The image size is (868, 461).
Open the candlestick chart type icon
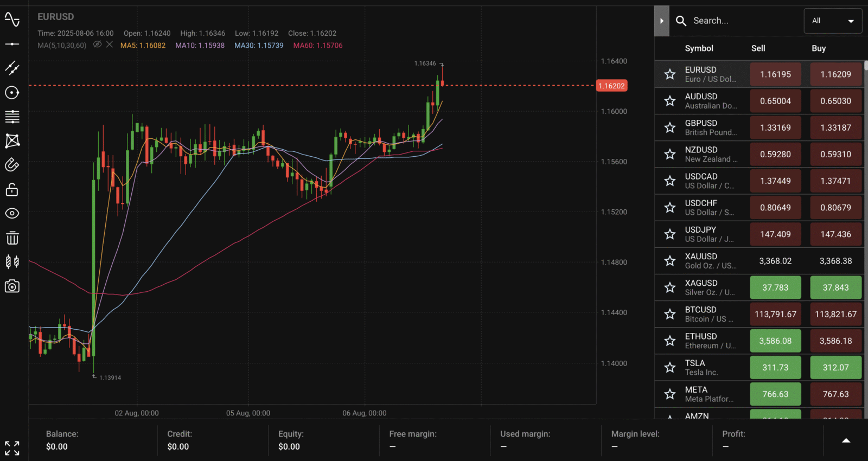pos(12,262)
